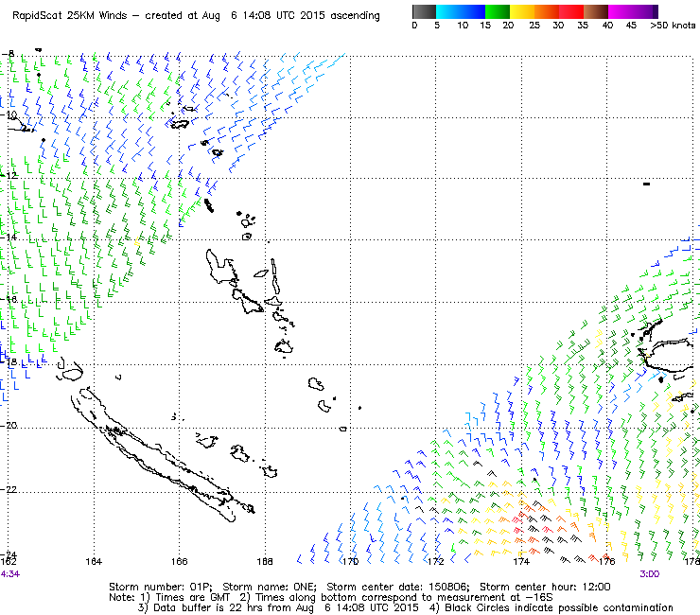
Task: Click the legend label "40" under color bar
Action: click(x=607, y=26)
